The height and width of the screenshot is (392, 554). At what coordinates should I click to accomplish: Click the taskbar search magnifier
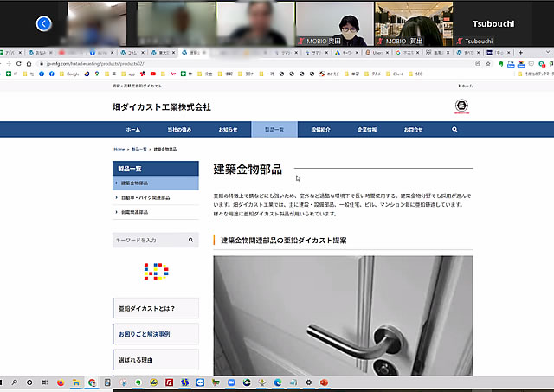point(15,382)
